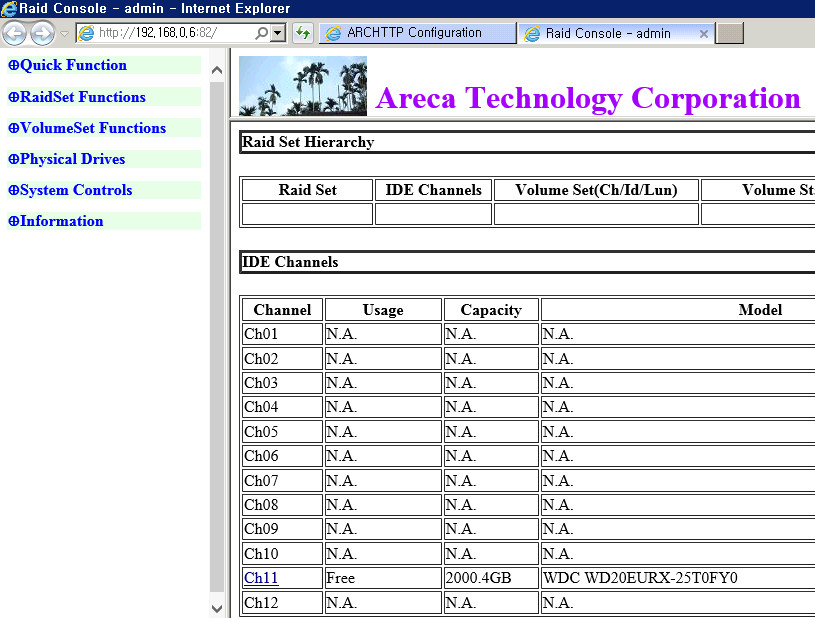
Task: Click the Raid Set Hierarchy section title
Action: click(x=308, y=142)
